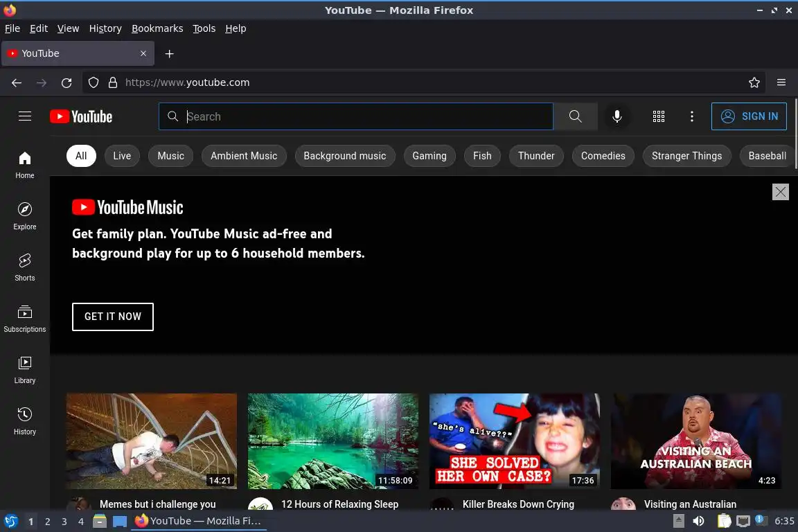The width and height of the screenshot is (798, 532).
Task: Open History in sidebar
Action: click(24, 421)
